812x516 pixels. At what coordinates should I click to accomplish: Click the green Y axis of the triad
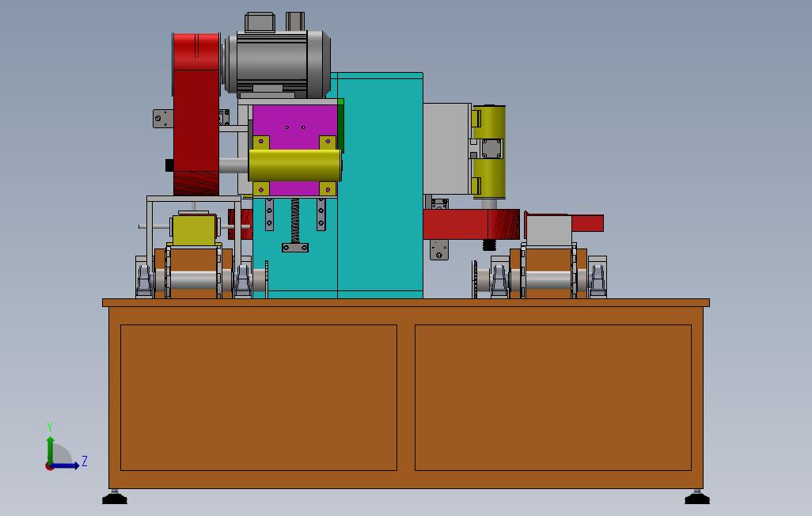(50, 450)
